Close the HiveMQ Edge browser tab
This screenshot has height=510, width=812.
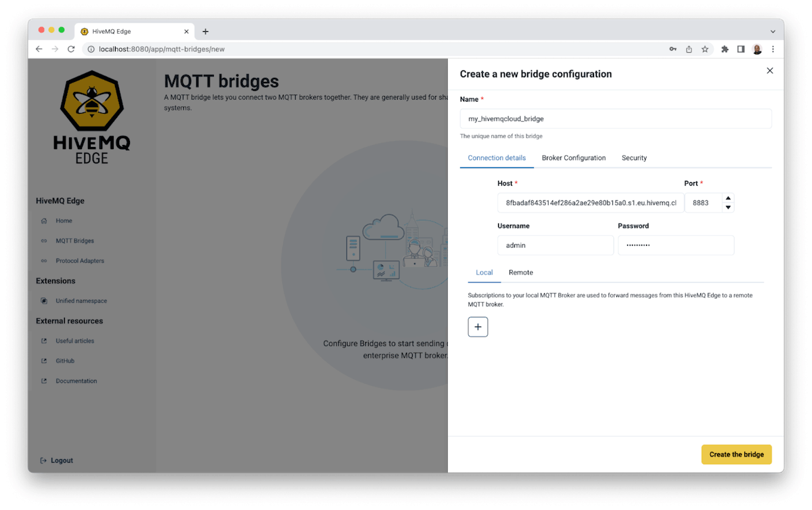pyautogui.click(x=187, y=31)
